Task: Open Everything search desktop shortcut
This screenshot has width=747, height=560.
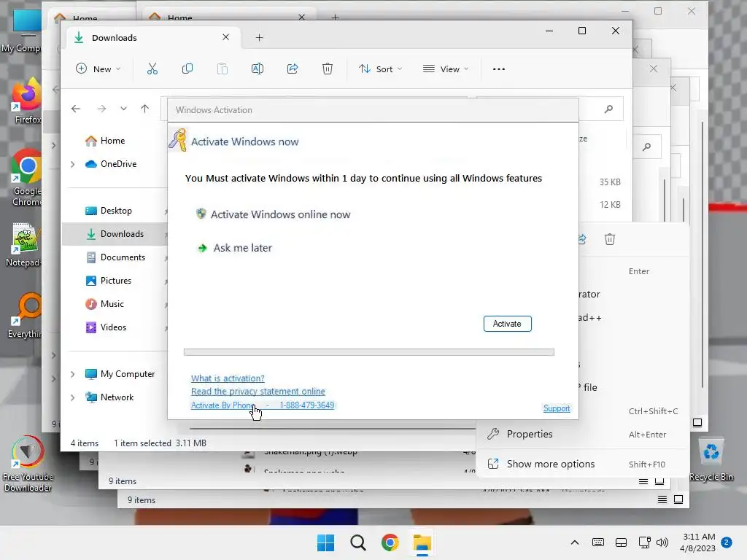Action: 26,315
